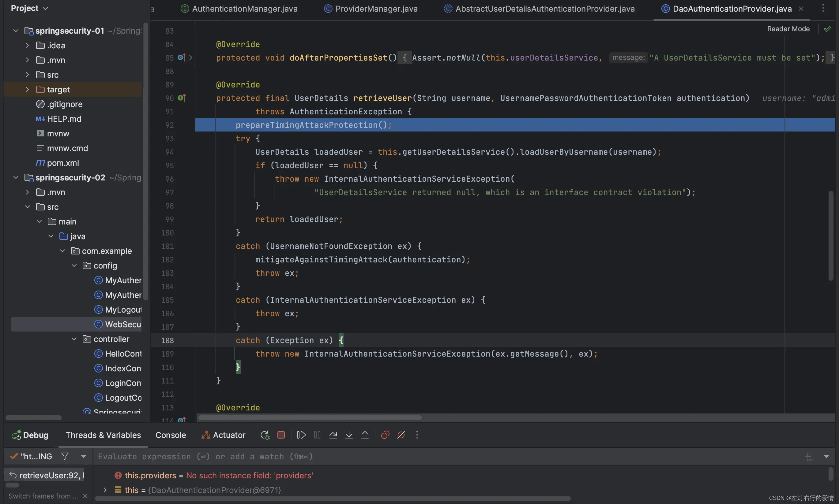
Task: Toggle Reader Mode in the editor
Action: point(788,29)
